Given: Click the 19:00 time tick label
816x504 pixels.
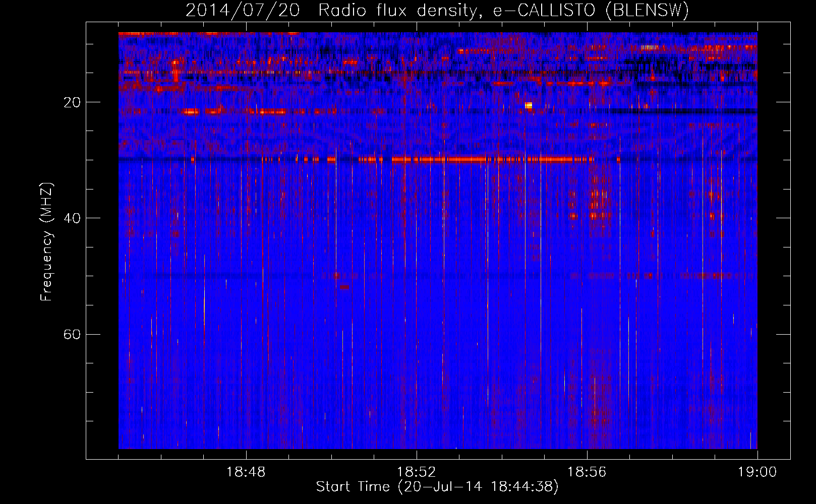Looking at the screenshot, I should [x=757, y=472].
